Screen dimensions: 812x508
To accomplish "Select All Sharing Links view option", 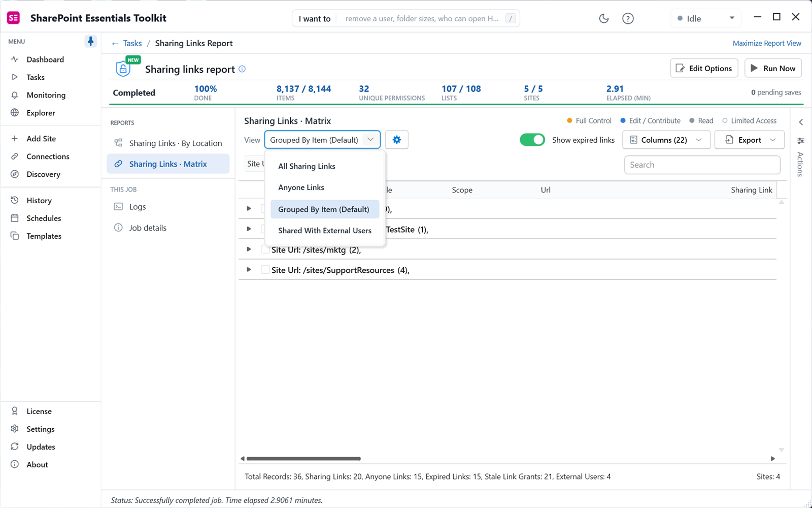I will pyautogui.click(x=325, y=166).
